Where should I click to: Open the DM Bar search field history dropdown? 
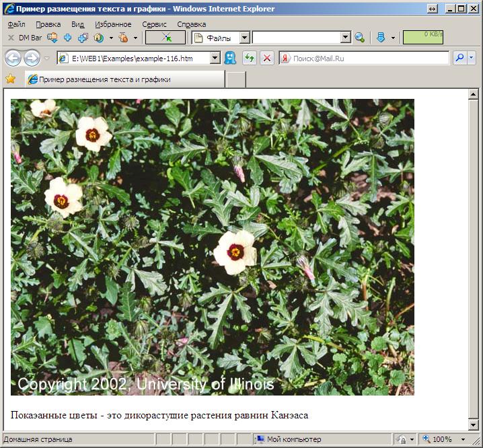click(346, 38)
